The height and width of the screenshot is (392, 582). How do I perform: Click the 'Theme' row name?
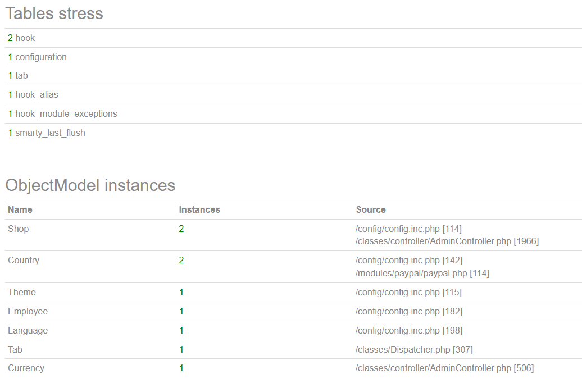[22, 293]
